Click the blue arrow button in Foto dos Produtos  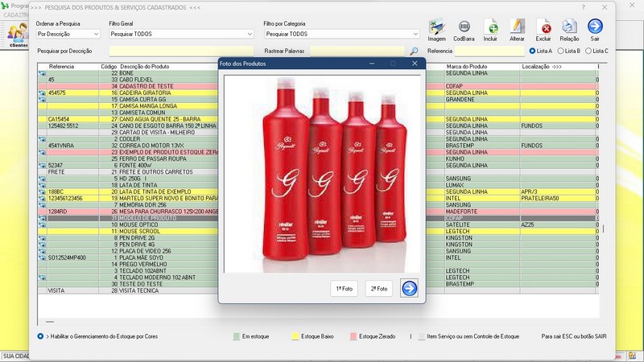coord(409,289)
